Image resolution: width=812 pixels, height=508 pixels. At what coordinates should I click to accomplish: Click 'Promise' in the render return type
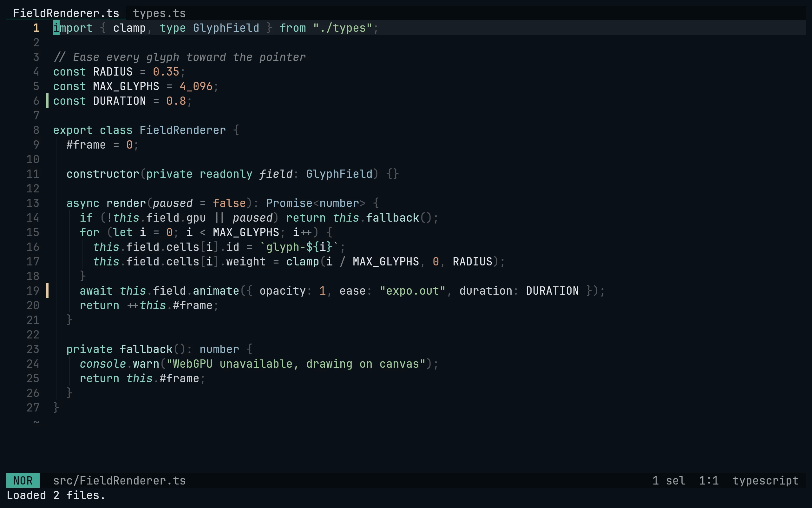coord(289,203)
